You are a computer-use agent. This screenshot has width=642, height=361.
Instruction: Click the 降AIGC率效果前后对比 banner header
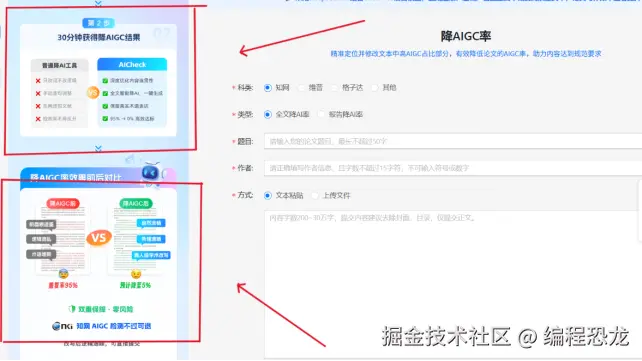coord(76,178)
